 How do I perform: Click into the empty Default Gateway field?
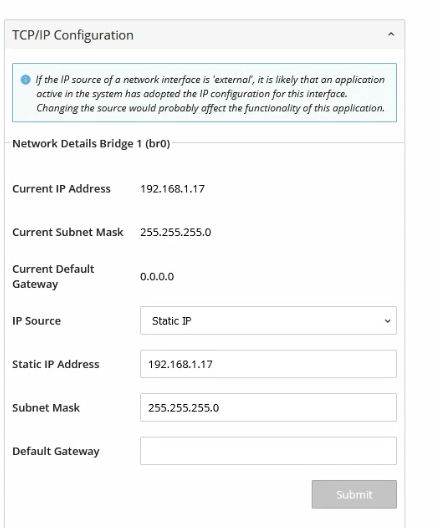(x=268, y=451)
